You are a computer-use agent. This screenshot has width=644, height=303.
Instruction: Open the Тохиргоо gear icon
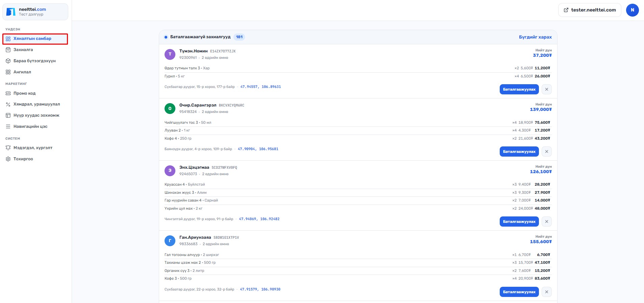coord(8,159)
